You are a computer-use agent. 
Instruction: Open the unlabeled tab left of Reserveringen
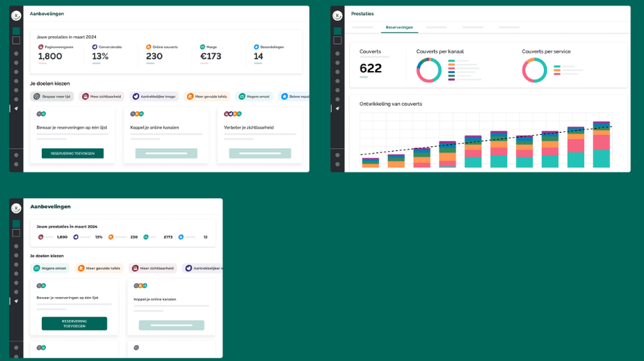pos(362,27)
